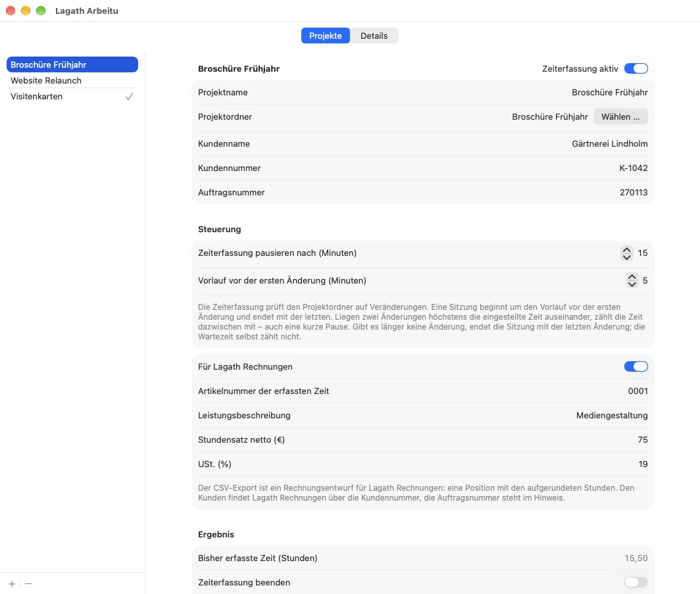Select the Visitenkarten project

click(x=72, y=97)
